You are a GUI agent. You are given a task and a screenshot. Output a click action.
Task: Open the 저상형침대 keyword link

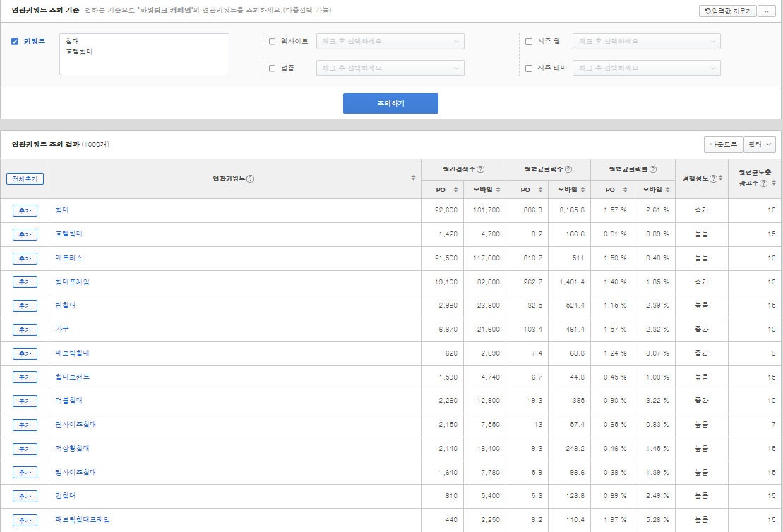(x=73, y=448)
